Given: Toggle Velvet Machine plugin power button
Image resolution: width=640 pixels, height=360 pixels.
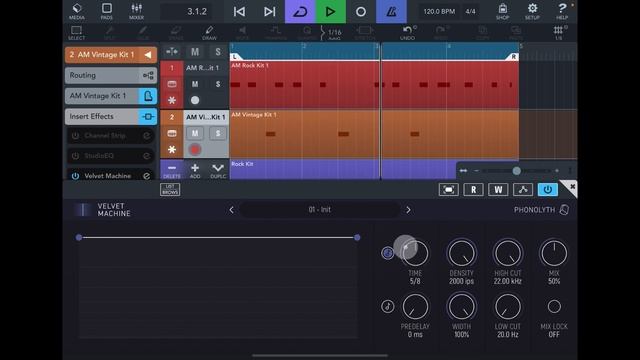Looking at the screenshot, I should [548, 189].
